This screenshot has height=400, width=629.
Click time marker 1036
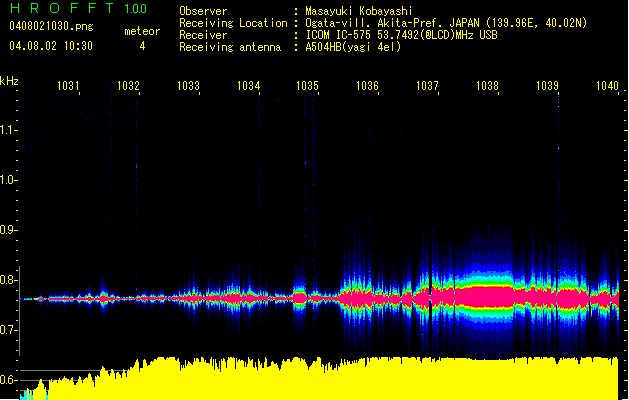[x=367, y=85]
